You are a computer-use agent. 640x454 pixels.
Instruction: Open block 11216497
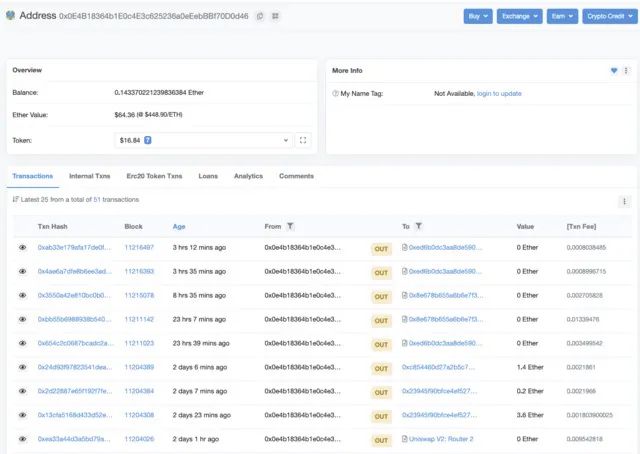pyautogui.click(x=139, y=247)
